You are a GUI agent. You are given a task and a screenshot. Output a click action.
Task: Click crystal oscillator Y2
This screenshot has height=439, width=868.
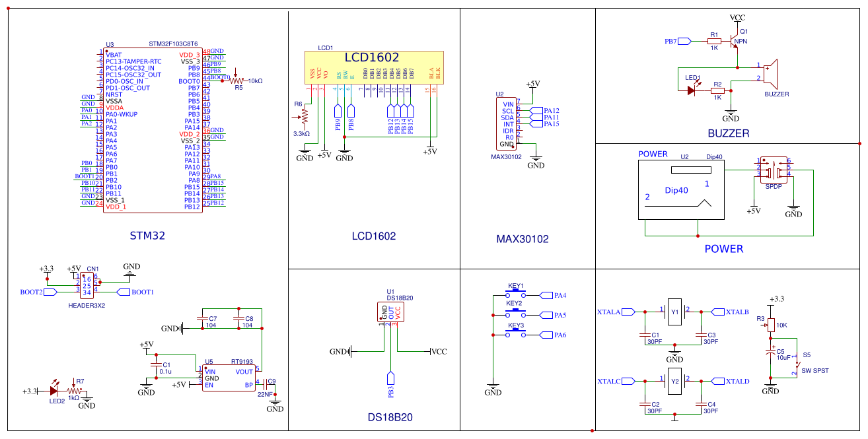point(674,381)
